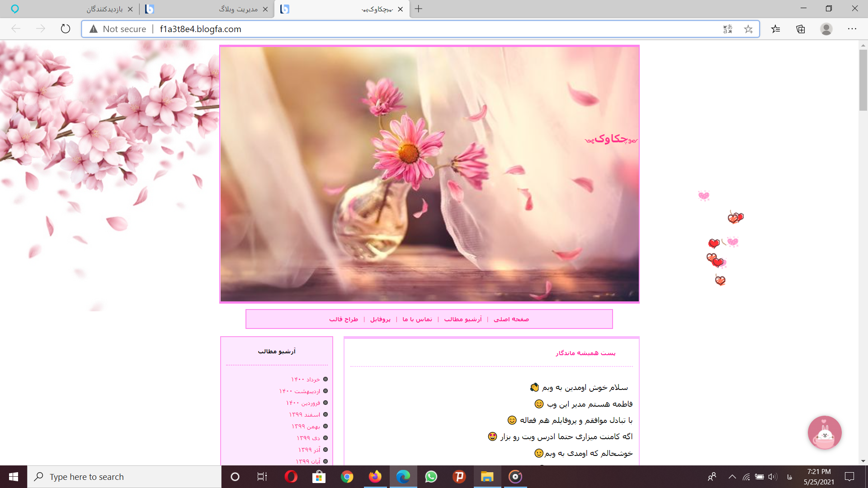
Task: Click the page vertical scrollbar thumb
Action: [x=863, y=80]
